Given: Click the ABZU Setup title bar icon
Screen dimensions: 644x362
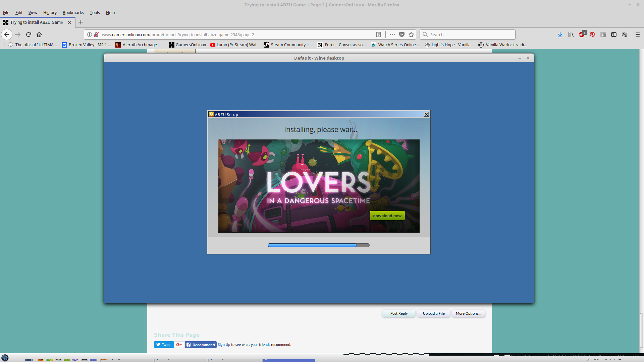Looking at the screenshot, I should (211, 114).
